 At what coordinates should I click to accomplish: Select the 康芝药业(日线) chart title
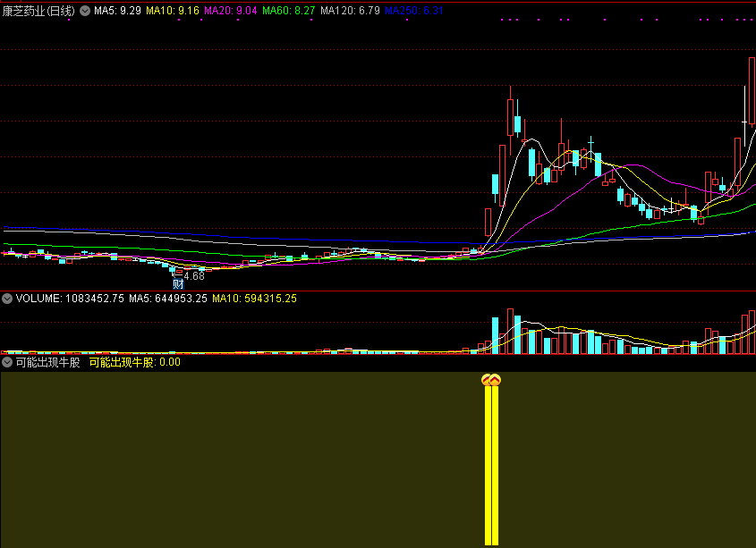pos(38,11)
